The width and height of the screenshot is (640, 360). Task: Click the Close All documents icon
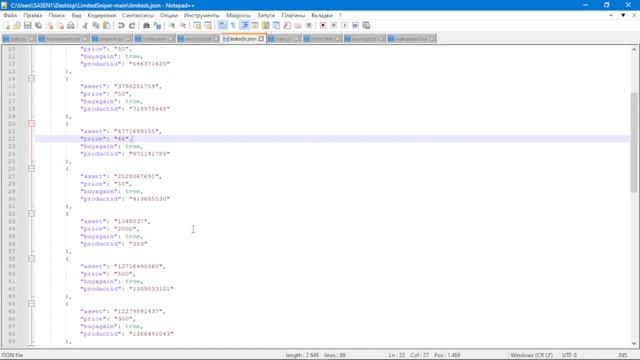60,25
